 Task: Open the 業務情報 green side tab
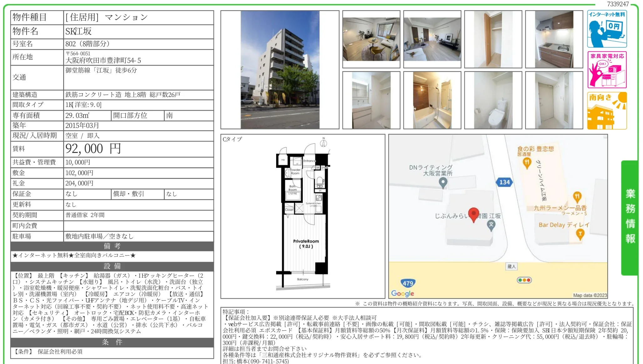pyautogui.click(x=630, y=217)
